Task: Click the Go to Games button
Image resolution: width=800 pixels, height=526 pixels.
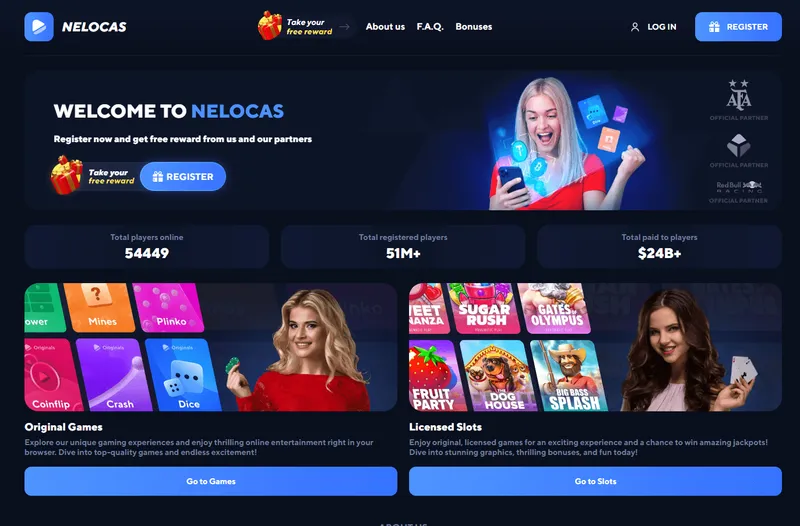Action: (x=211, y=481)
